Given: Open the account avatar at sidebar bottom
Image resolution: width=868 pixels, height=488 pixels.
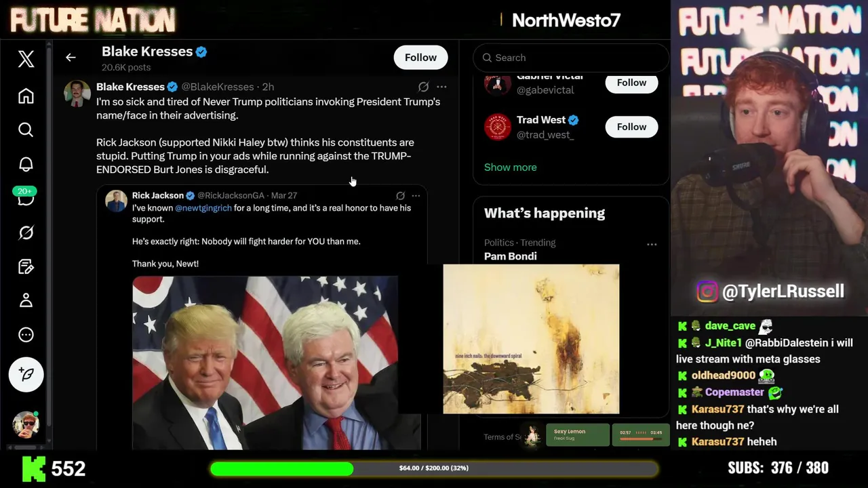Looking at the screenshot, I should (26, 424).
